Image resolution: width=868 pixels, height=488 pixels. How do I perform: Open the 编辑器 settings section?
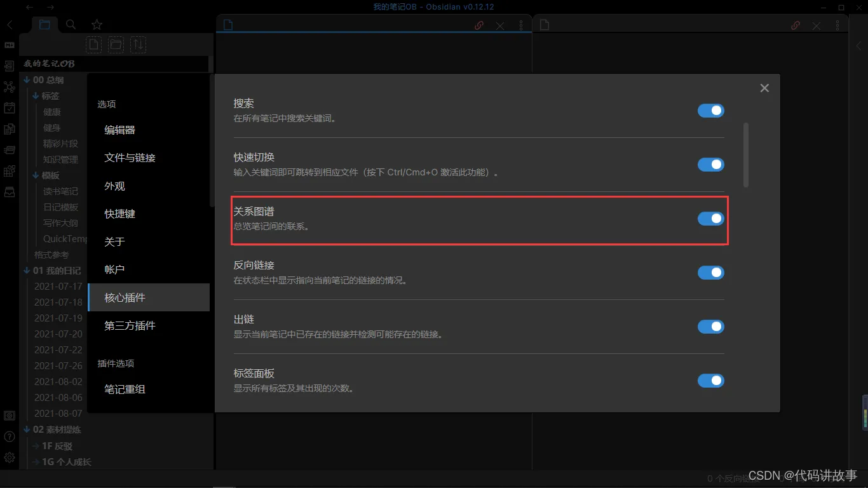click(x=149, y=130)
